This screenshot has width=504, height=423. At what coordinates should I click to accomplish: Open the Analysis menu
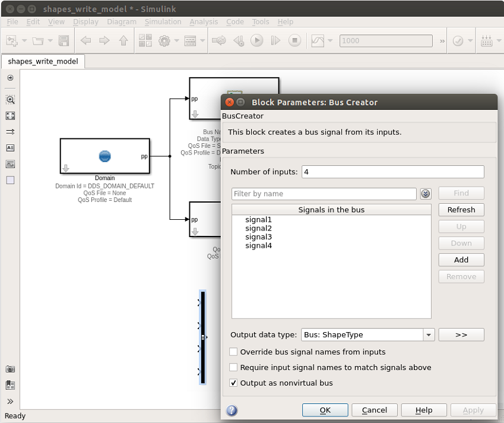coord(204,21)
